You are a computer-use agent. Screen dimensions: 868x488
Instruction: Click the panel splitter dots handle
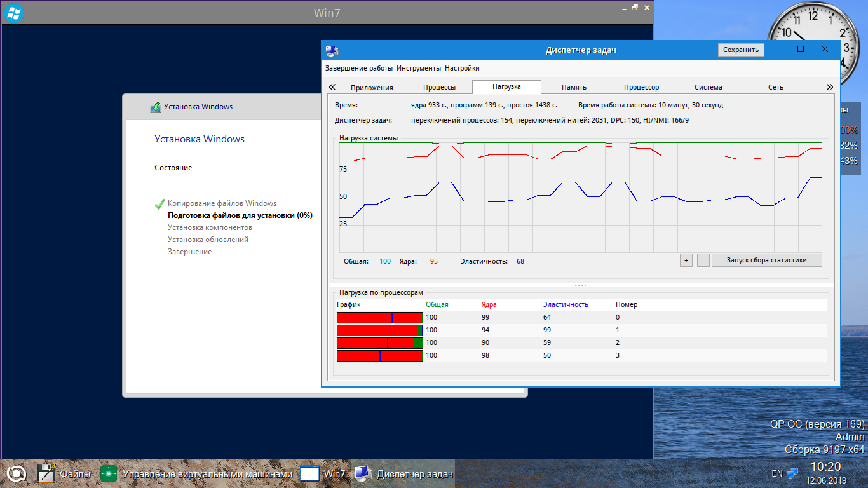(x=580, y=285)
